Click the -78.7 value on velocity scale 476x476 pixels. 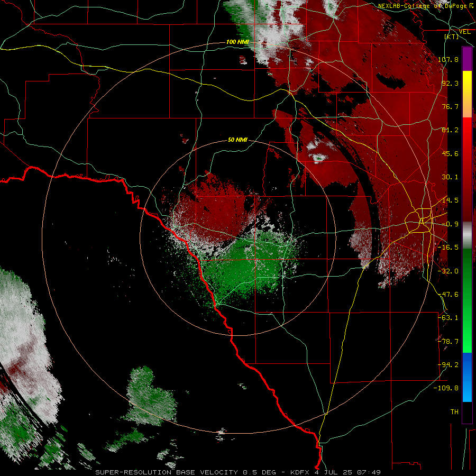(x=448, y=342)
